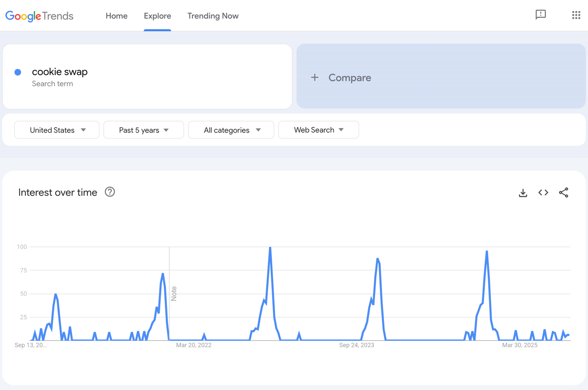This screenshot has width=588, height=390.
Task: Expand the All categories dropdown
Action: click(x=231, y=130)
